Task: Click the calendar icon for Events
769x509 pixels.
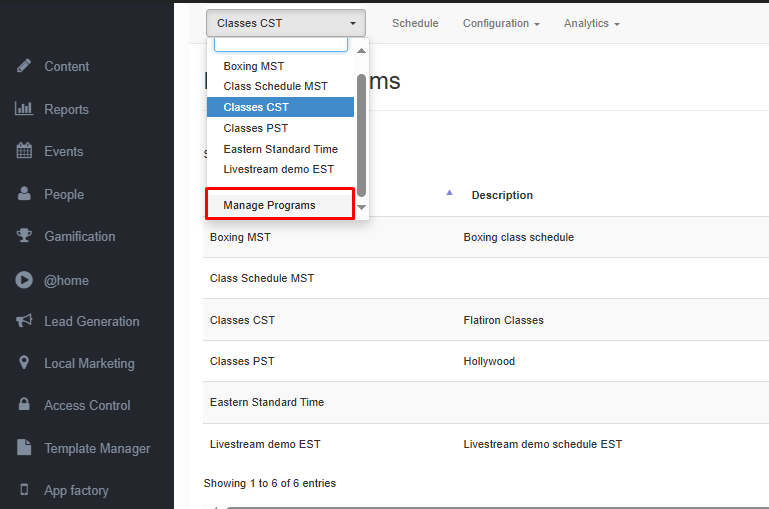Action: 24,151
